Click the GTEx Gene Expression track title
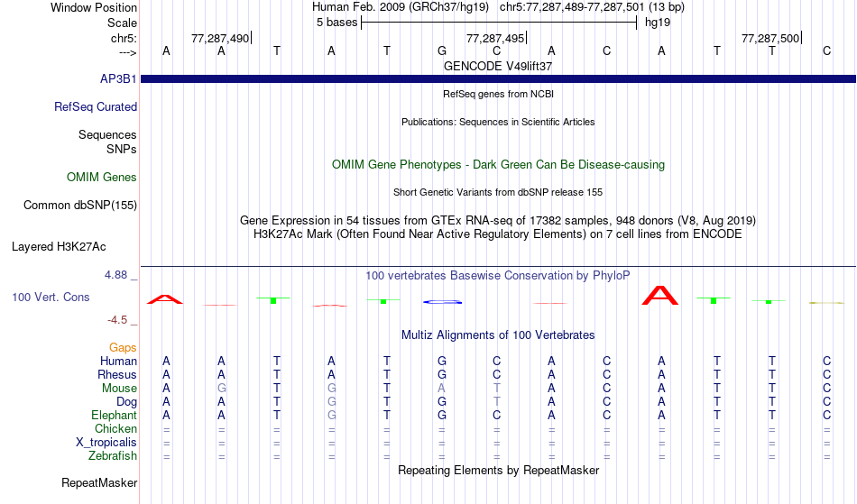The height and width of the screenshot is (504, 857). [x=498, y=221]
